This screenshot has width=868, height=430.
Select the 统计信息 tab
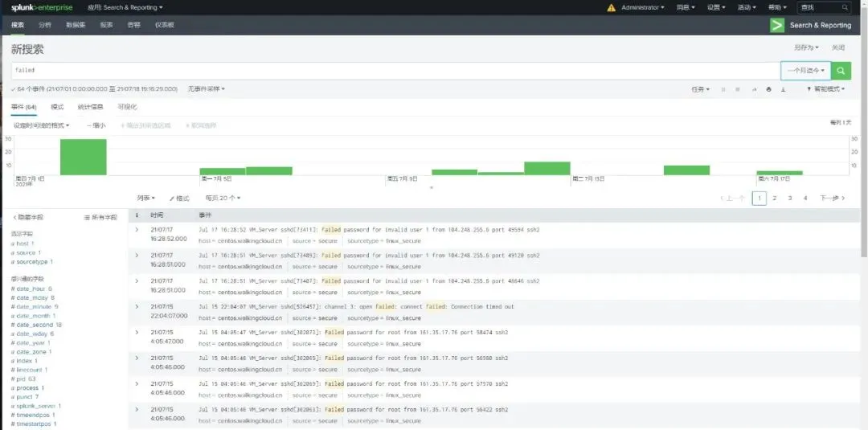[x=90, y=107]
